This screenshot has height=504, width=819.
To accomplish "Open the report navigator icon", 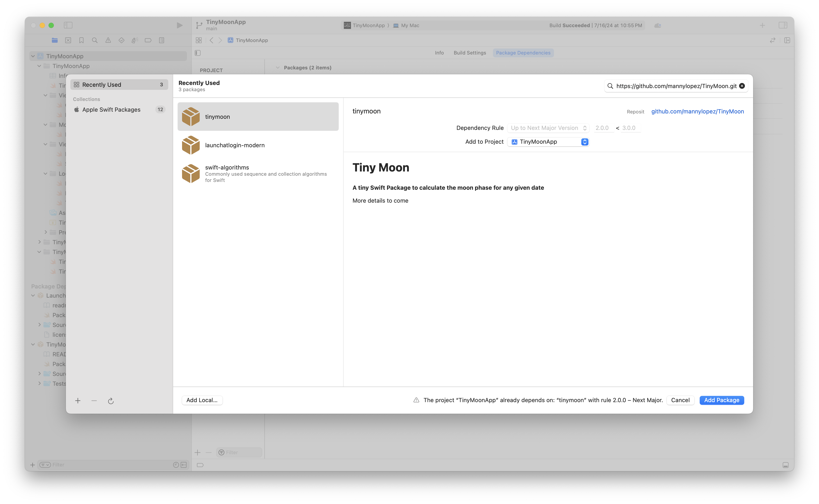I will 161,40.
